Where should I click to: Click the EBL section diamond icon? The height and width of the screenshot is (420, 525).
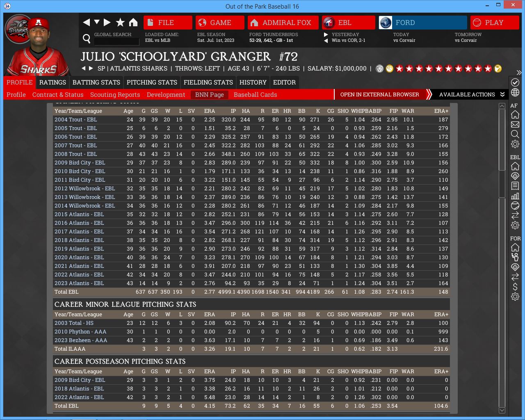pos(515,176)
